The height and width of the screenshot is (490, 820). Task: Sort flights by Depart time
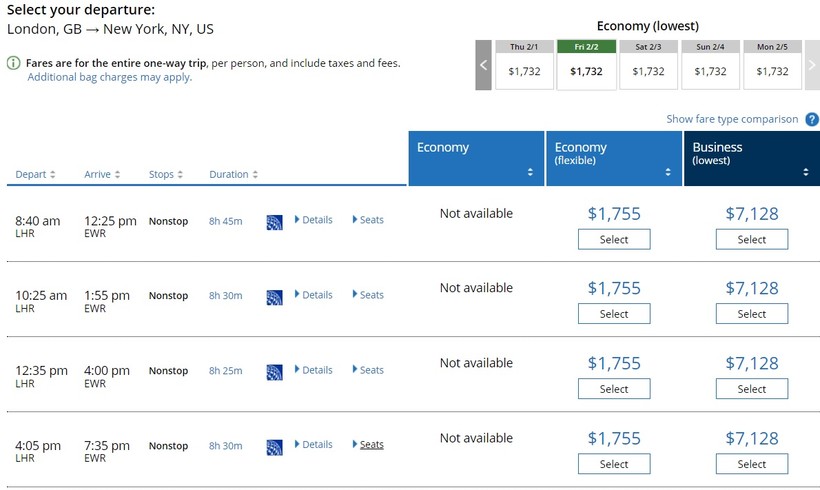[36, 175]
